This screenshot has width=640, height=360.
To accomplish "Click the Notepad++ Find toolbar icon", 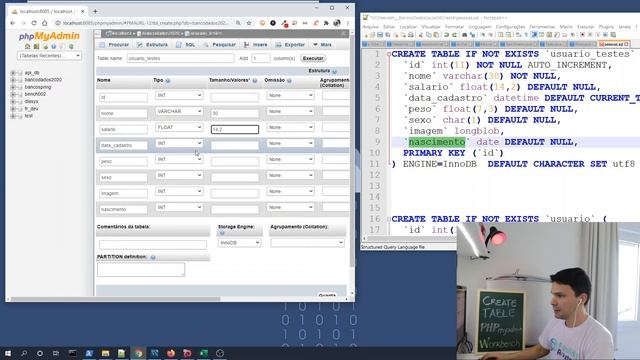I will coord(464,35).
